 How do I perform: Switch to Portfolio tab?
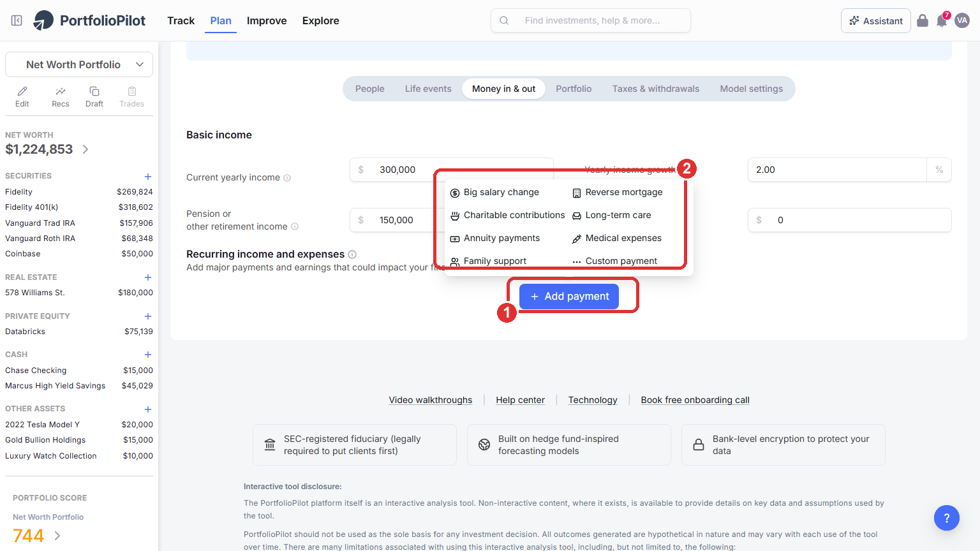pos(574,89)
